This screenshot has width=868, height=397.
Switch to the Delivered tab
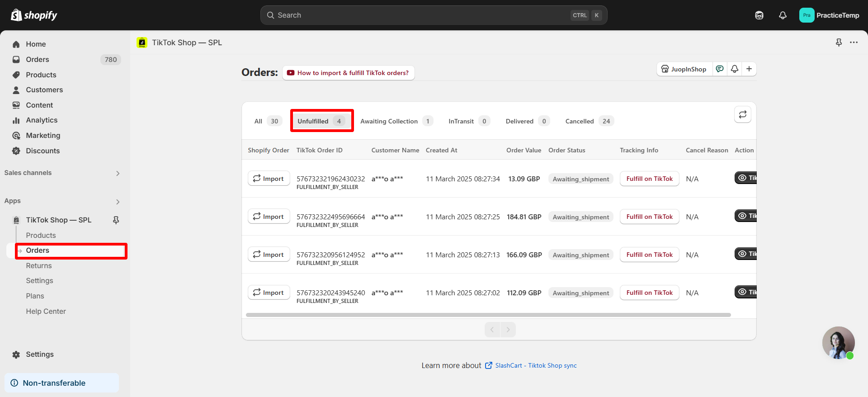pos(527,121)
